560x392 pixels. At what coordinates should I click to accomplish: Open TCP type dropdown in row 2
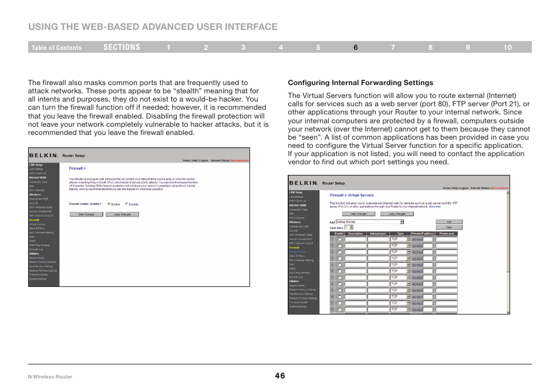(x=400, y=246)
